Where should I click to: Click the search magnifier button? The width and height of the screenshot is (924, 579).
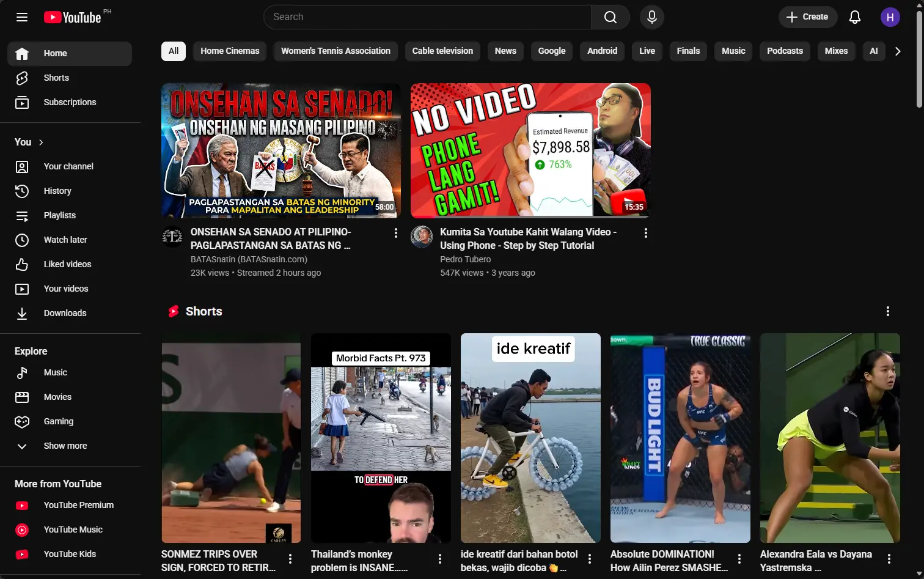click(x=610, y=17)
